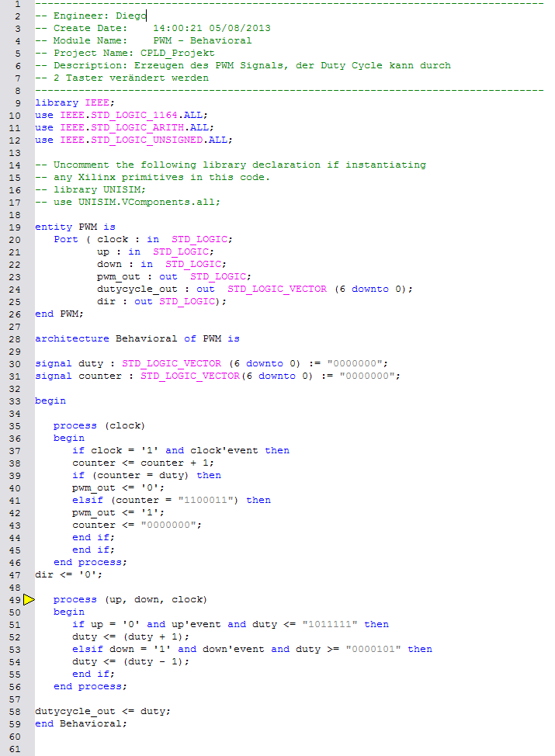Click the 'dutycycle_out : out STD_LOGIC_VECTOR' line
Viewport: 555px width, 756px height.
click(x=255, y=290)
